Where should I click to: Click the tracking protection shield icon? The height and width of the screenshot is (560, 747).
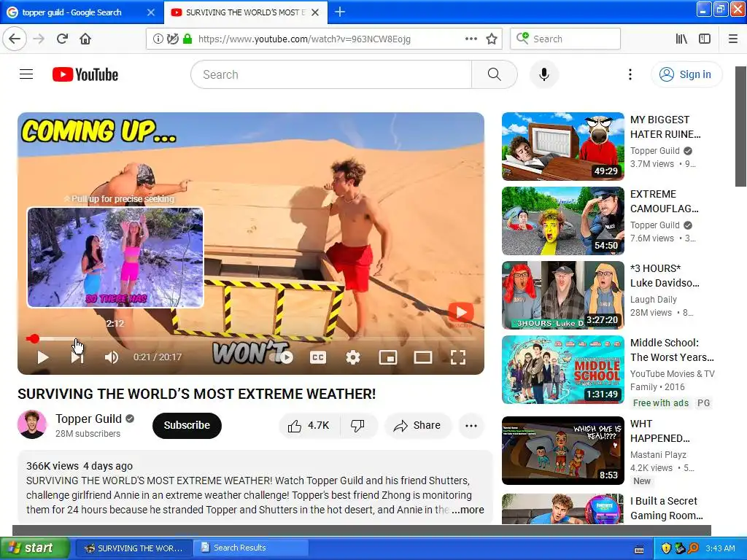(172, 39)
